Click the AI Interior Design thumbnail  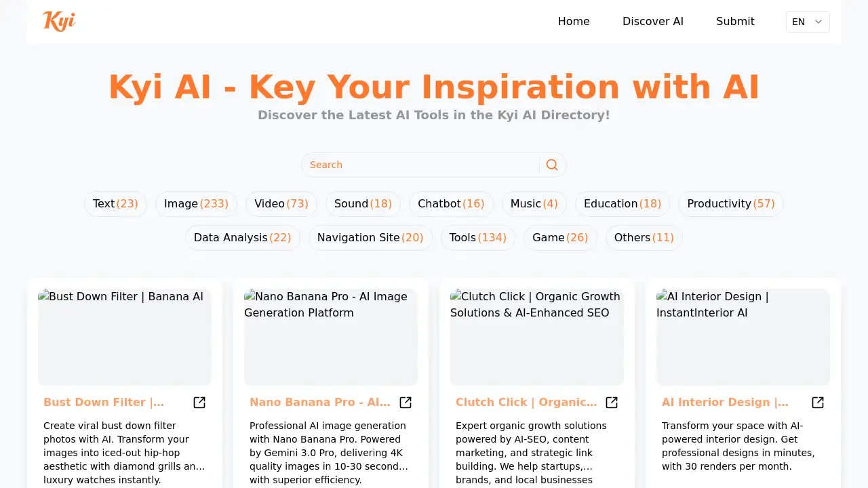[743, 338]
